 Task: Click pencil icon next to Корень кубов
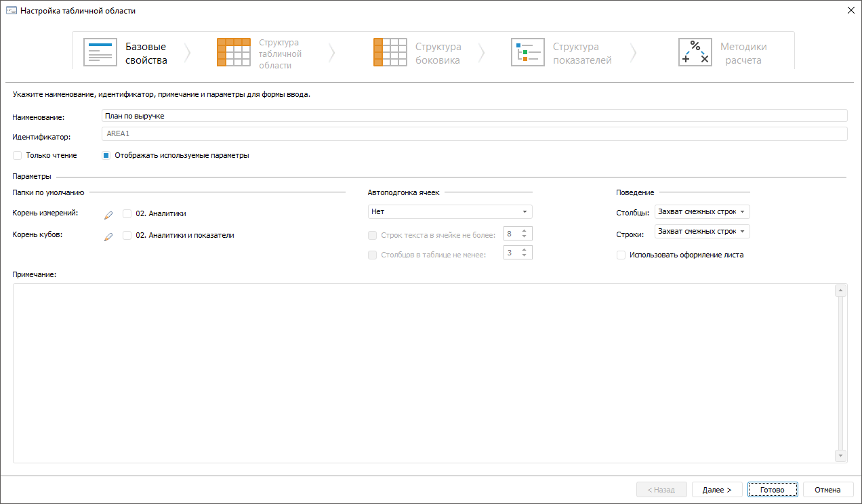coord(108,237)
